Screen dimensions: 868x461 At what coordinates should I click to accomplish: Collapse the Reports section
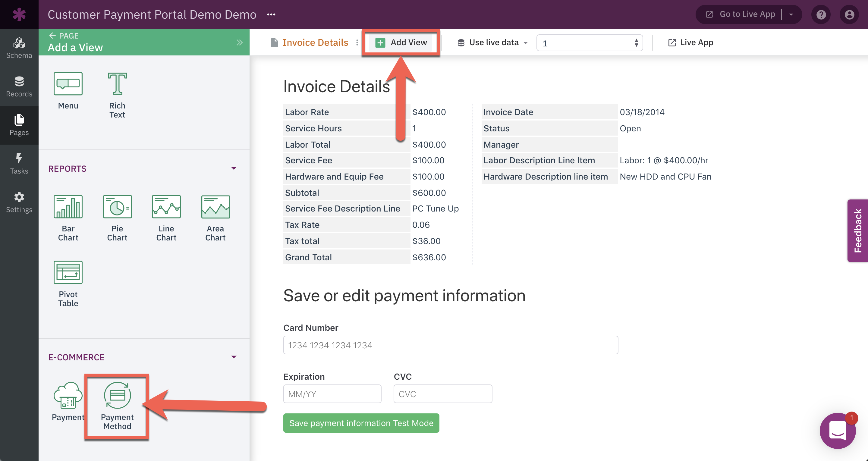pos(234,168)
